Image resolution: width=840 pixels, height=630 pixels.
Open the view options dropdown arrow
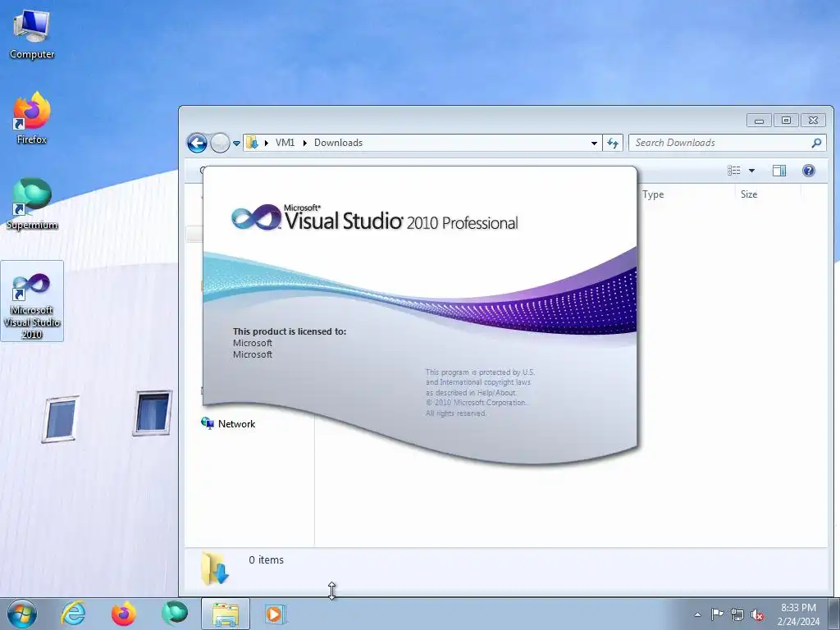click(x=751, y=171)
